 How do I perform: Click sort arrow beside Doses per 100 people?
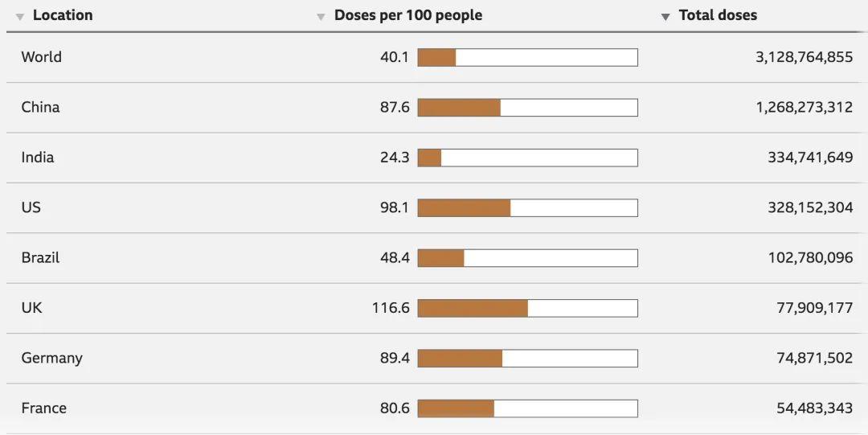[321, 17]
